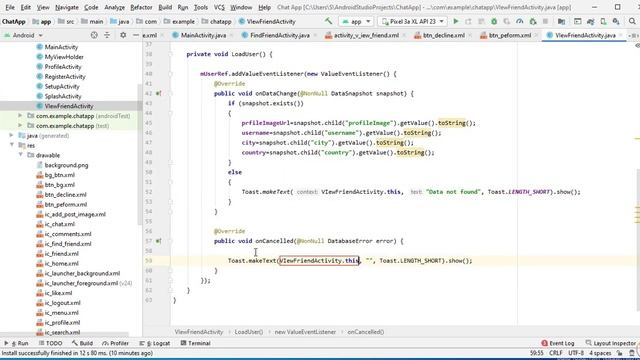The image size is (640, 360).
Task: Click the Stop app square icon
Action: pyautogui.click(x=545, y=21)
